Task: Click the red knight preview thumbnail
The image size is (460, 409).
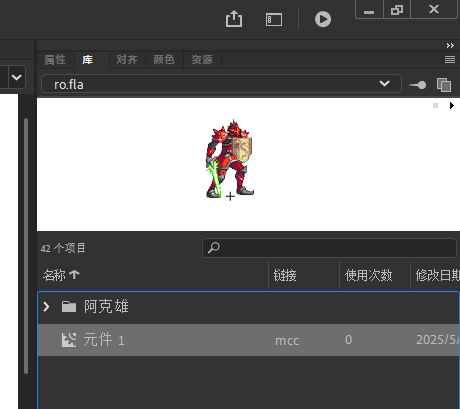Action: click(230, 159)
